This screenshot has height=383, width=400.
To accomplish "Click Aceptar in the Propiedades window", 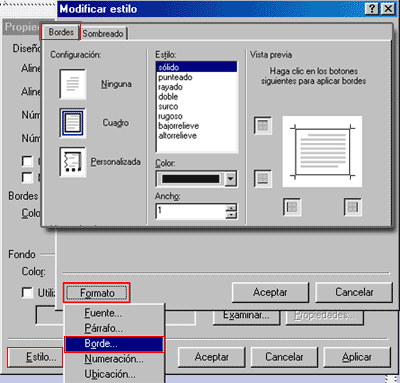I will click(x=212, y=357).
